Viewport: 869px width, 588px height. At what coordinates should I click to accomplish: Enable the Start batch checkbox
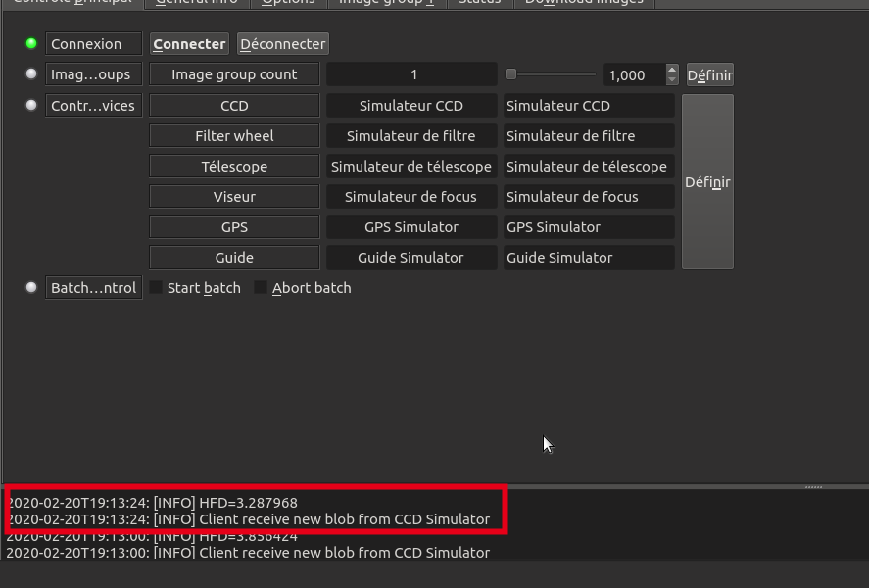156,288
